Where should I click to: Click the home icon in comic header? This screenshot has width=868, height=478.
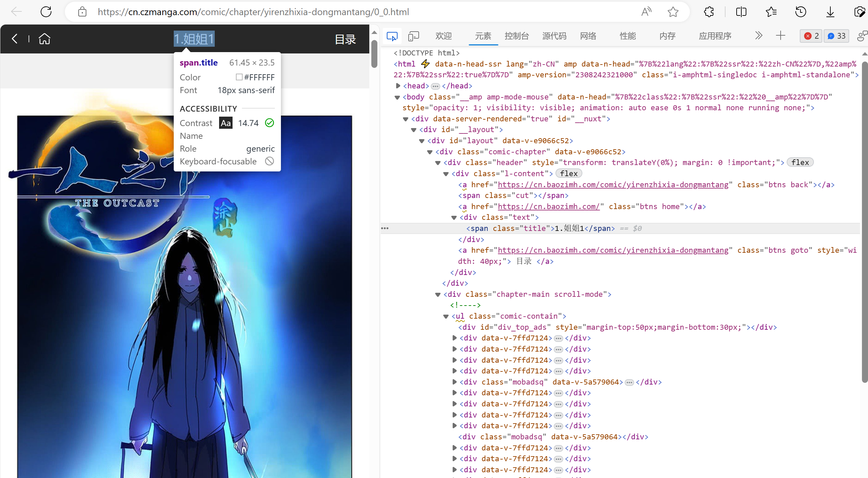(x=44, y=39)
